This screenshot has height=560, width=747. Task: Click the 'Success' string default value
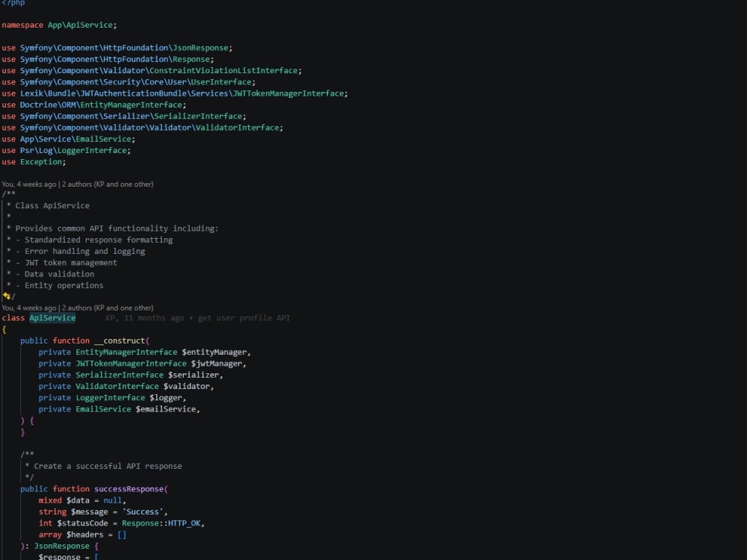pos(143,512)
